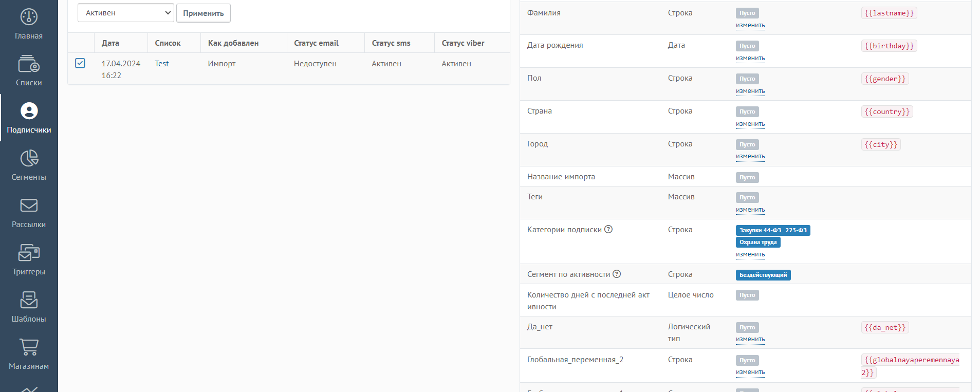Click Пусто badge for Название импорта
980x392 pixels.
point(747,178)
